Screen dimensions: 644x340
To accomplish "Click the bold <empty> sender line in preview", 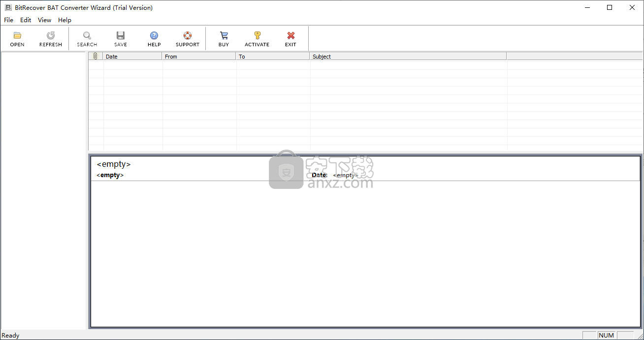I will [x=110, y=175].
